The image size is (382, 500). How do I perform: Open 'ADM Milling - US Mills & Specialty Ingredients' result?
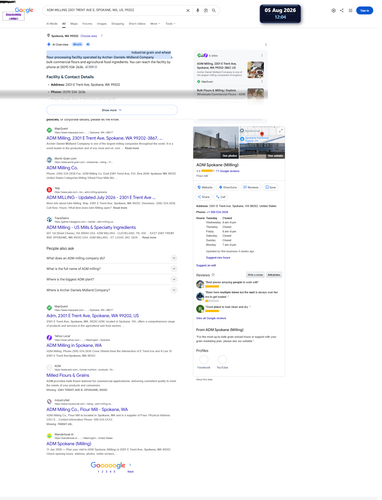point(91,227)
